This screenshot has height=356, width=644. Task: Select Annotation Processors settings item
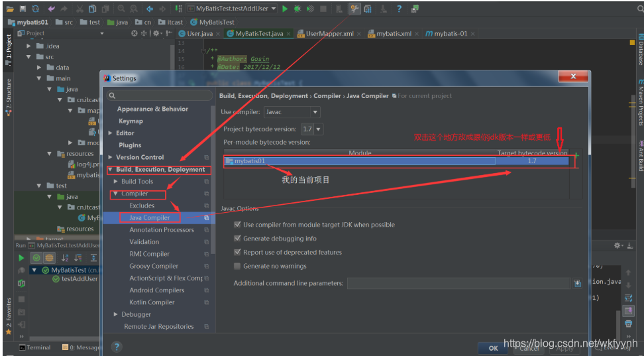point(162,230)
